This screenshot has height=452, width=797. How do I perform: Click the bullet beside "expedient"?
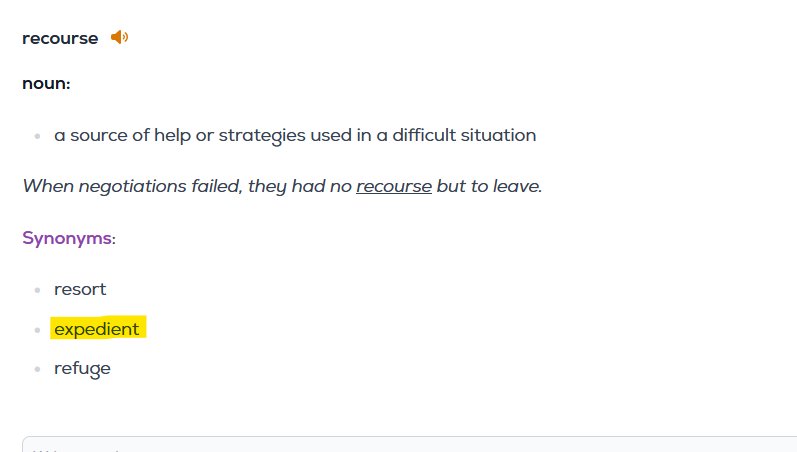[x=37, y=330]
